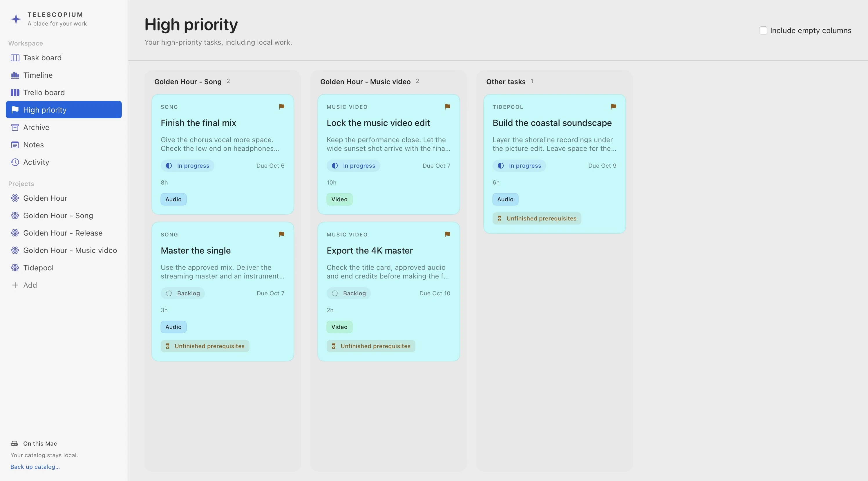Click Video tag on Export the 4K master
This screenshot has width=868, height=481.
pos(339,327)
